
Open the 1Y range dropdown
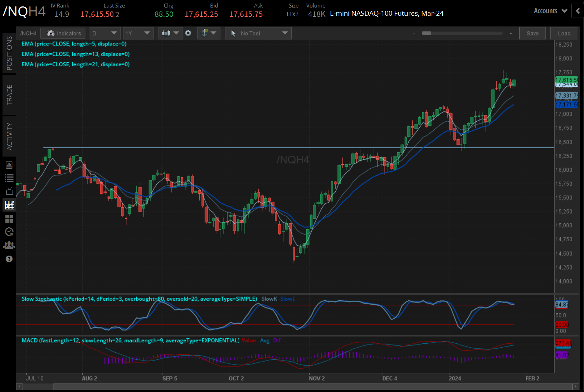[x=138, y=33]
